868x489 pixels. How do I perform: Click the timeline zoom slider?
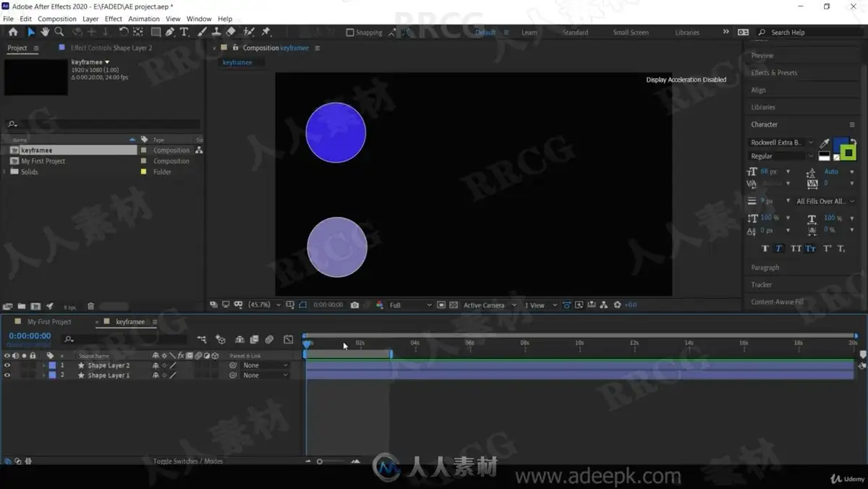pyautogui.click(x=331, y=462)
